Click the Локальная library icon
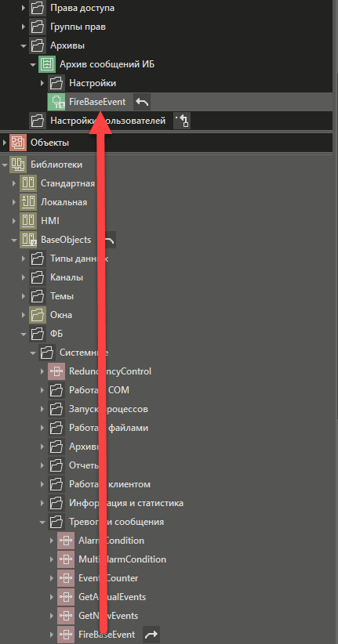The width and height of the screenshot is (338, 644). 28,202
